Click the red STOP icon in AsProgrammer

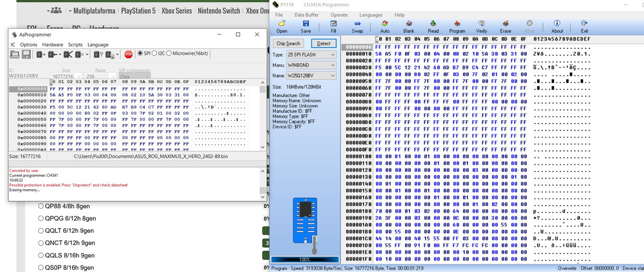tap(128, 54)
